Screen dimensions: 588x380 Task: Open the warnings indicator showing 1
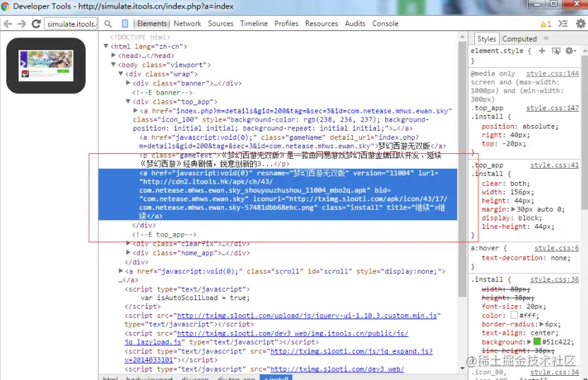[546, 24]
